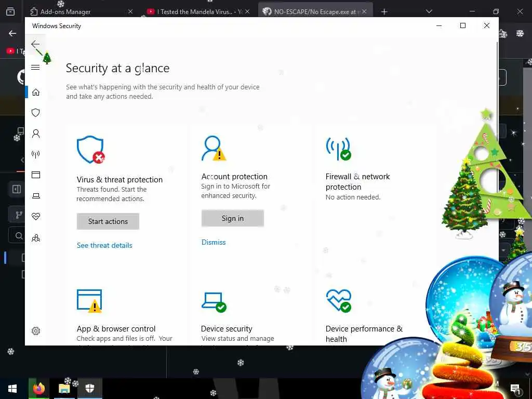Click the Start actions button

pyautogui.click(x=108, y=221)
